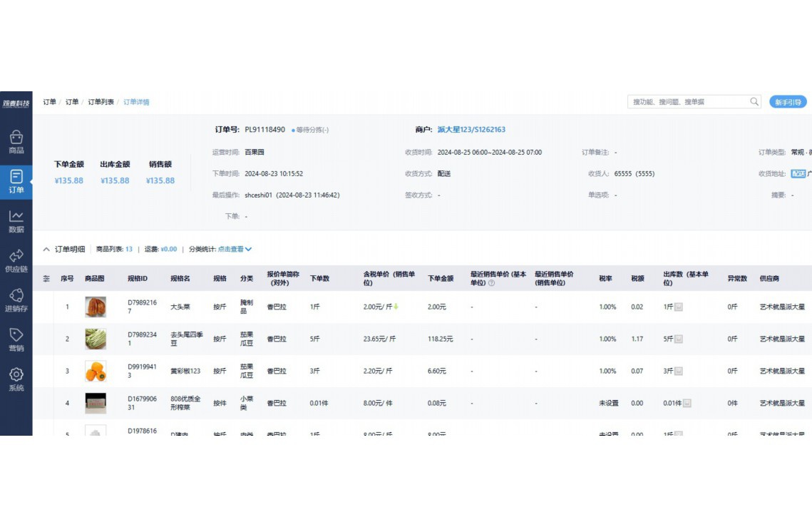812x527 pixels.
Task: Click help icon beside 最近销售单价 header
Action: 491,283
